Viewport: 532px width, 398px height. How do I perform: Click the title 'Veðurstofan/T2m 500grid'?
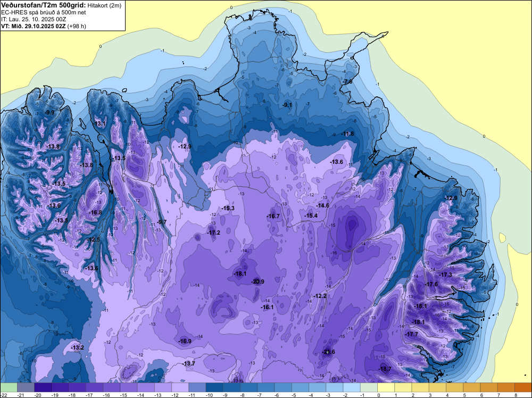[x=43, y=5]
